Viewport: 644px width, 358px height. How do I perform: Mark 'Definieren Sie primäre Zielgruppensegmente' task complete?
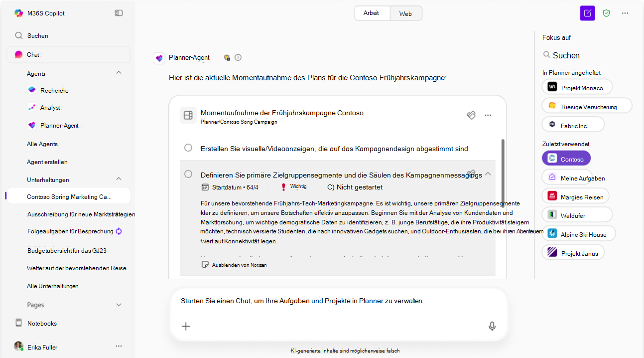188,174
